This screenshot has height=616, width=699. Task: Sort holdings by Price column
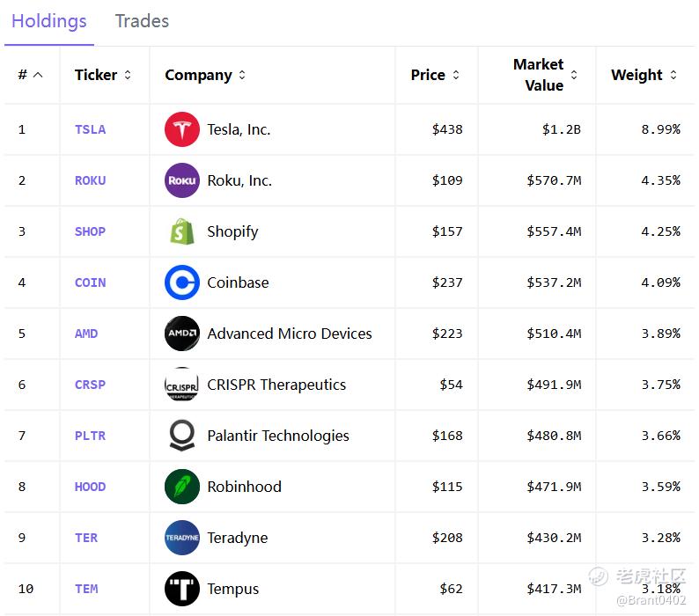[456, 75]
